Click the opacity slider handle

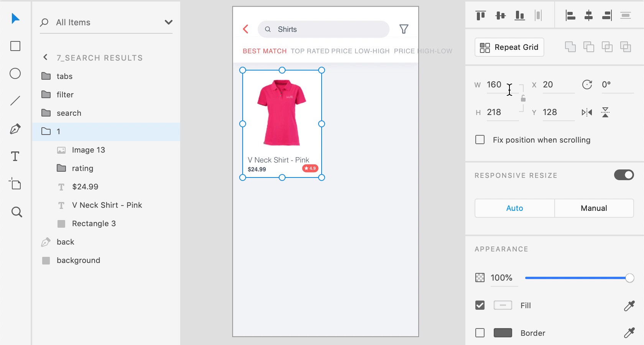pyautogui.click(x=629, y=278)
